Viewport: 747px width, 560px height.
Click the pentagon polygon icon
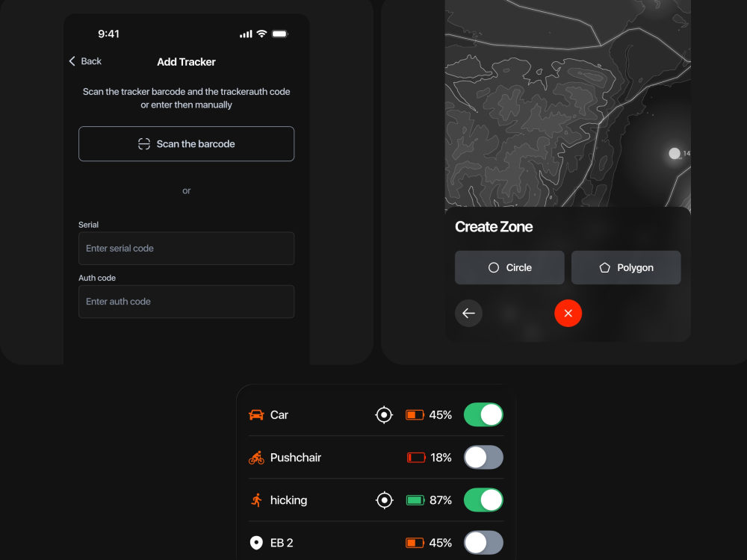(604, 267)
